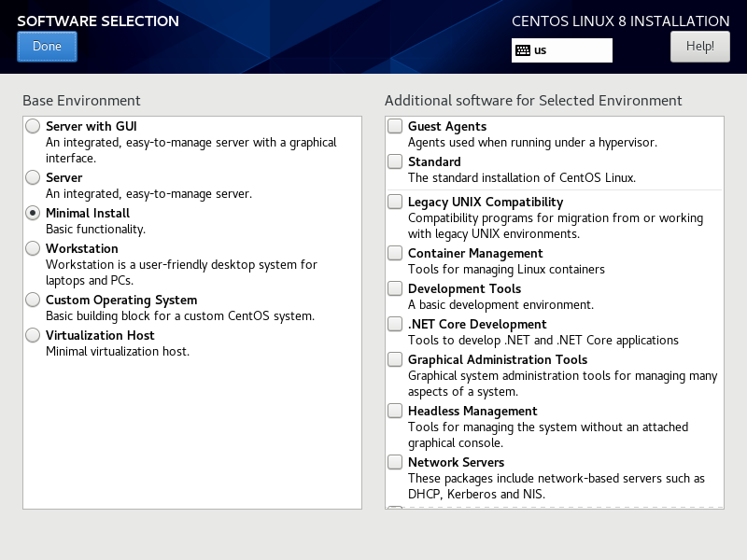Open the Help! button

[699, 47]
